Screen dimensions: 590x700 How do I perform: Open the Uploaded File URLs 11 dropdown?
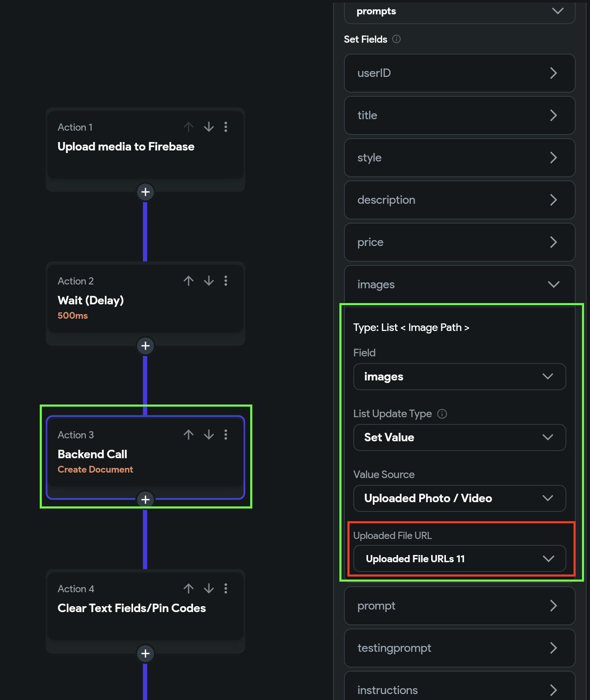(x=459, y=559)
